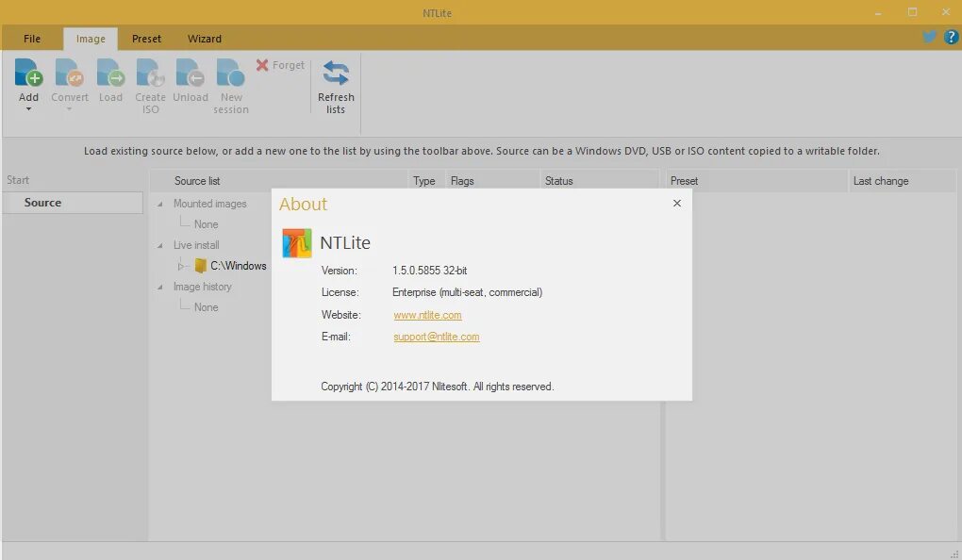This screenshot has height=560, width=962.
Task: Click the Add image toolbar icon
Action: tap(28, 73)
